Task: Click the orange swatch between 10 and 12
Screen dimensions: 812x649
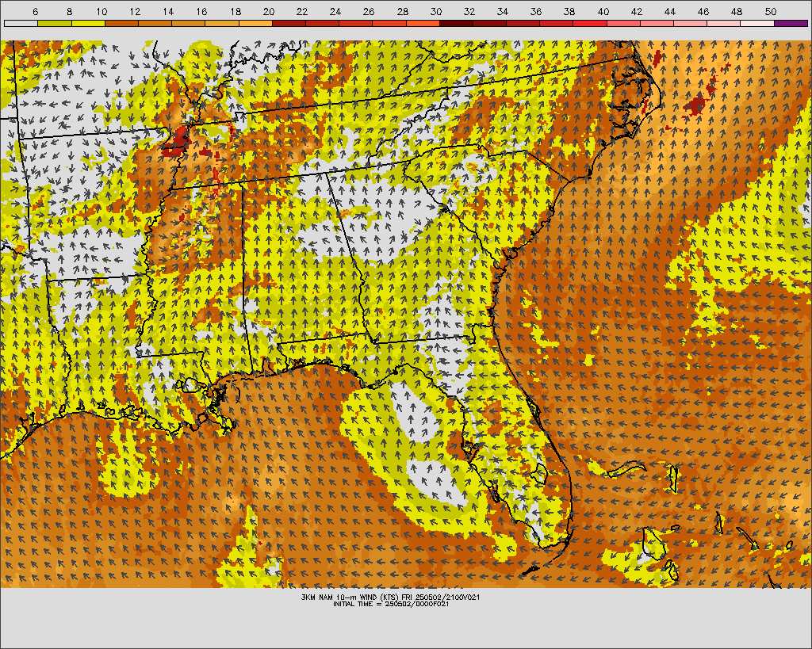Action: [x=121, y=23]
